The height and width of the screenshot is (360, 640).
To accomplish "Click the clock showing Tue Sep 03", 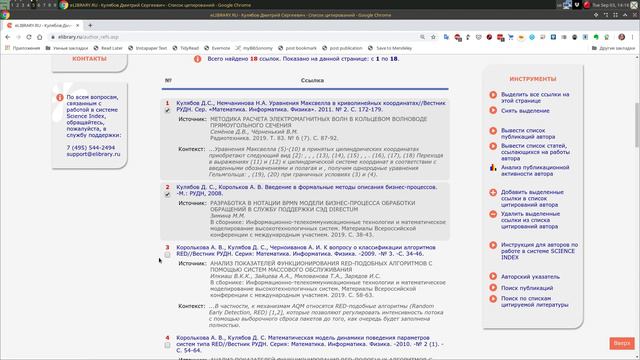I will click(x=611, y=5).
